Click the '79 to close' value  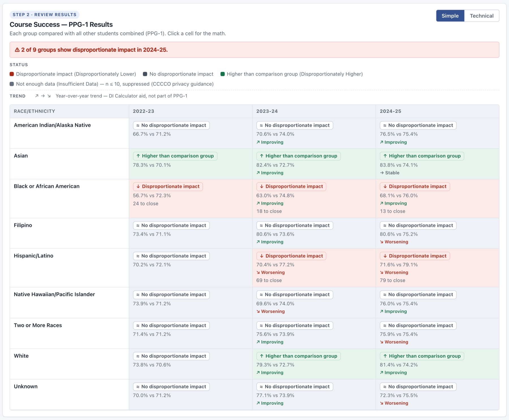click(392, 280)
